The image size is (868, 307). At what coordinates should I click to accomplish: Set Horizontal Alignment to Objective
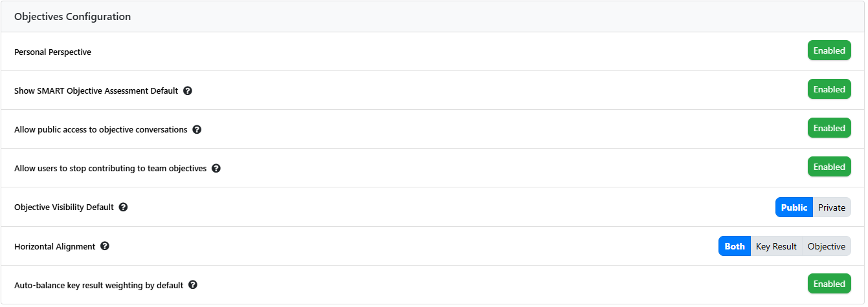826,246
